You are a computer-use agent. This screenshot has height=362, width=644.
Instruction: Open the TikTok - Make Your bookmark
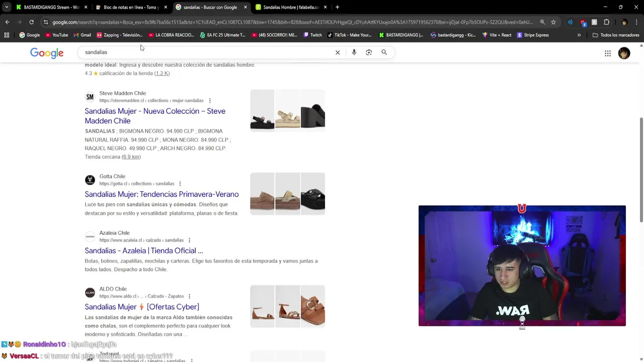[349, 35]
